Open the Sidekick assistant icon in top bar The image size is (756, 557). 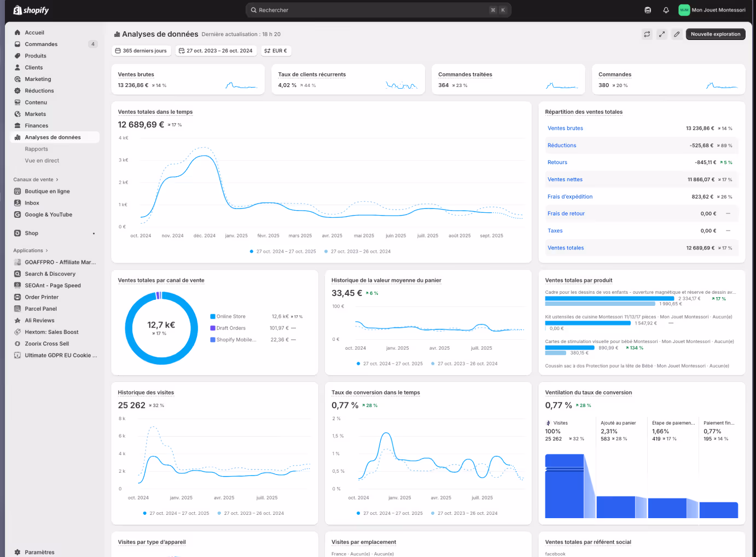tap(648, 10)
